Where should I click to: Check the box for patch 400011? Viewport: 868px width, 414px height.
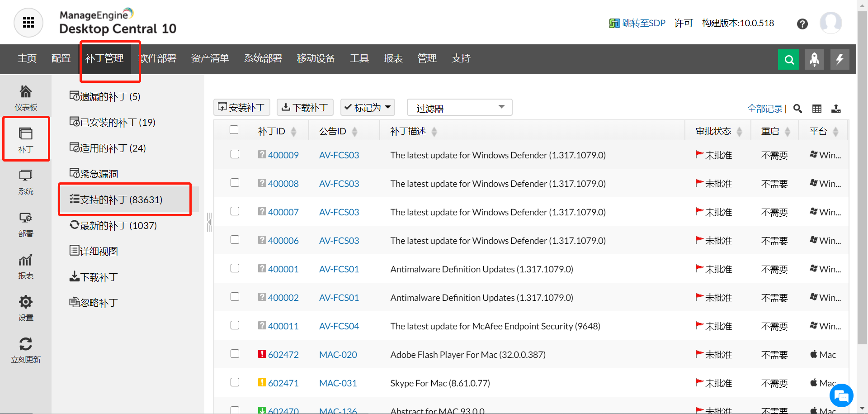235,325
